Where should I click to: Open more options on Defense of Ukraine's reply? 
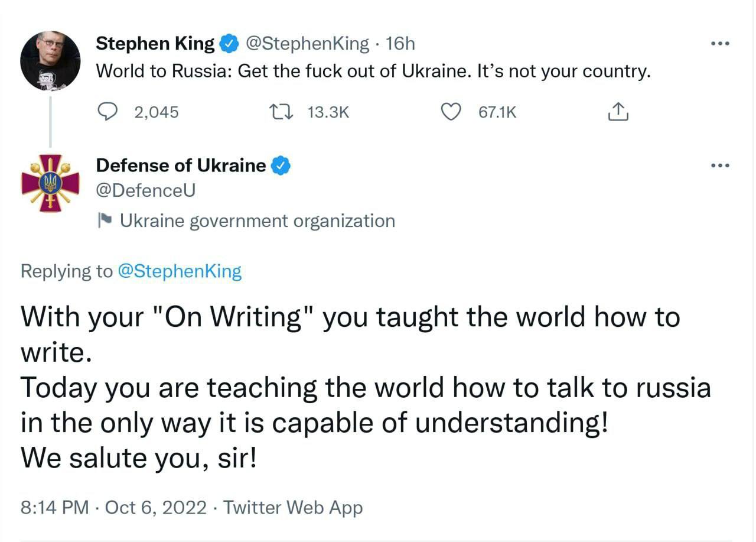point(720,166)
